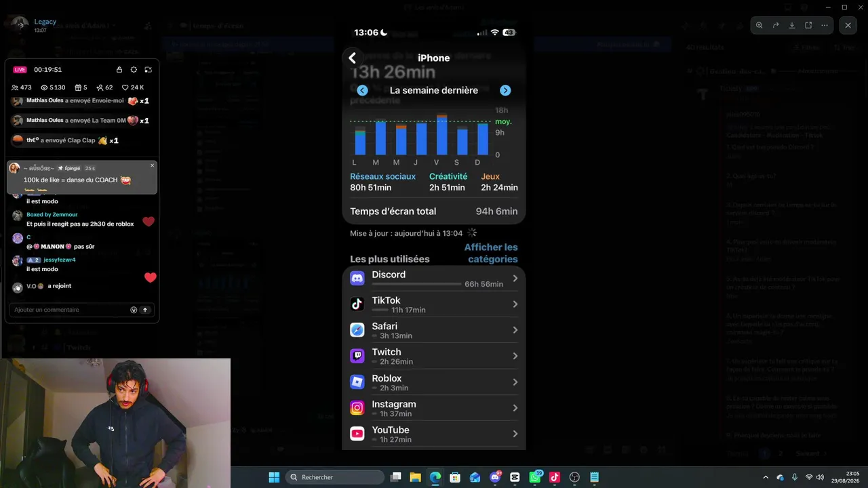Click the Discord app icon in the list
Viewport: 868px width, 488px height.
[357, 278]
